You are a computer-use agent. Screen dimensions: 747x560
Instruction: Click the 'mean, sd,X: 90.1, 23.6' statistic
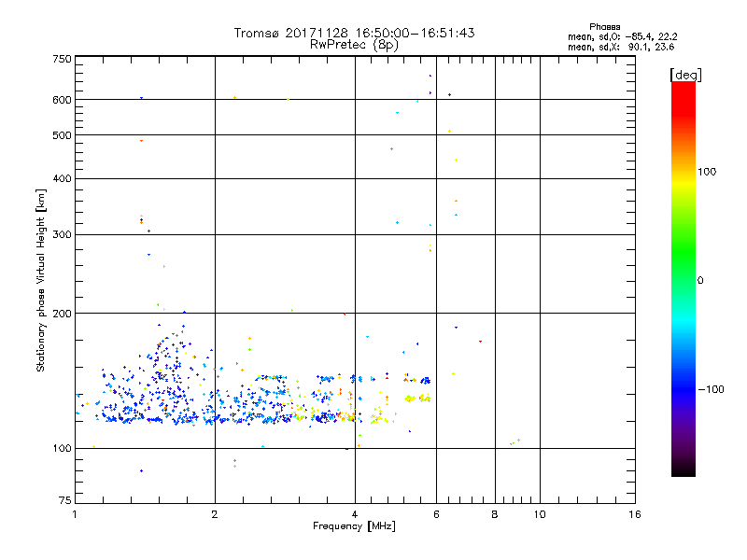[x=621, y=47]
